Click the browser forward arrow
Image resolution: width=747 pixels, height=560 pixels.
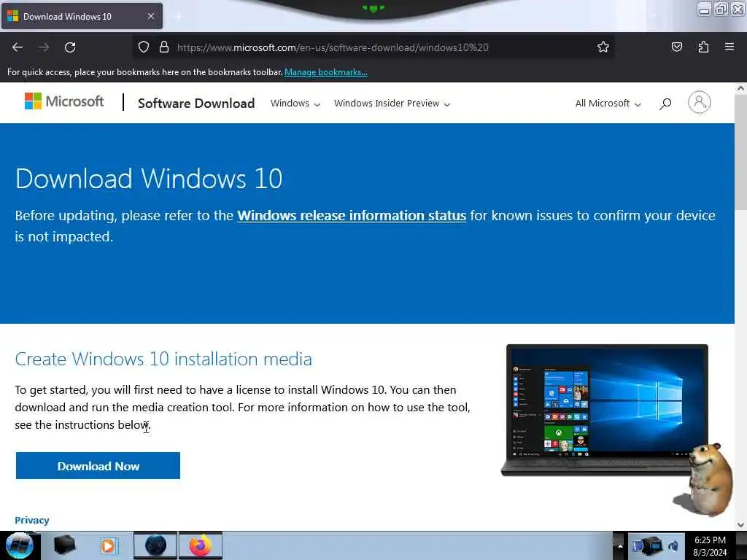tap(44, 47)
